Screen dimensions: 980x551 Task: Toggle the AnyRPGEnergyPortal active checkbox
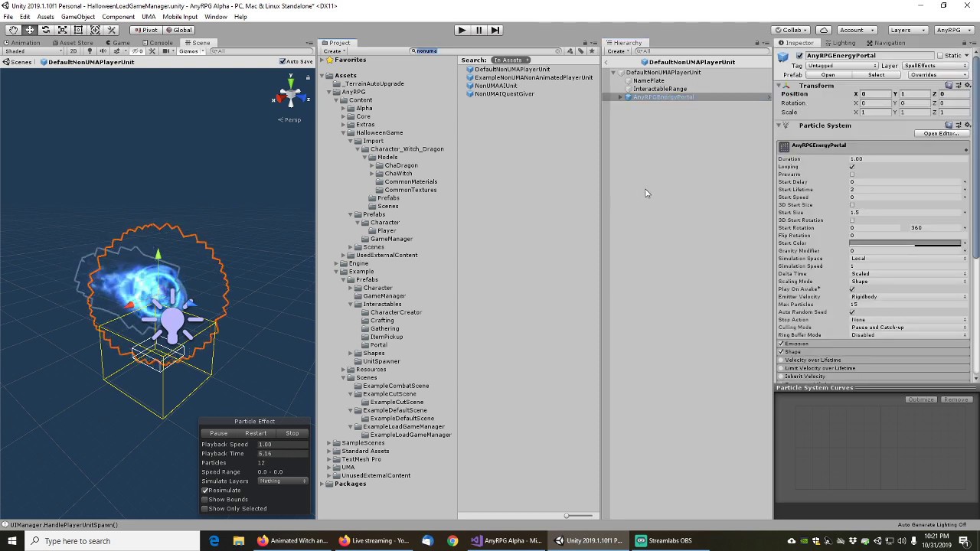[x=799, y=56]
